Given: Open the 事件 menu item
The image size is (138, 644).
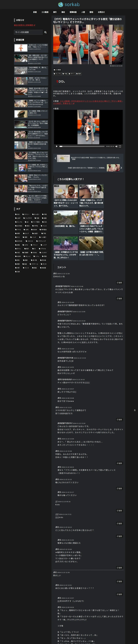Looking at the screenshot, I should click(x=55, y=12).
